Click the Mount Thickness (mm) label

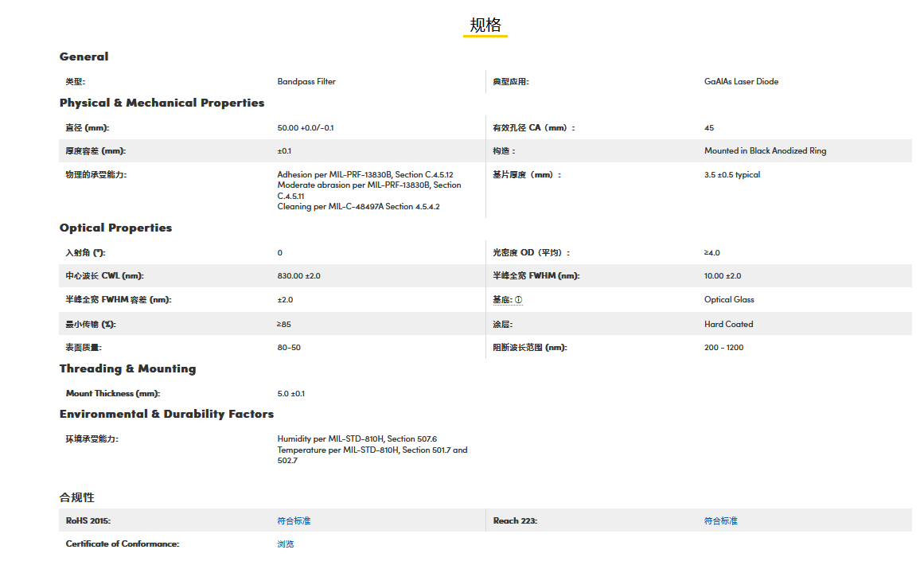click(x=113, y=393)
